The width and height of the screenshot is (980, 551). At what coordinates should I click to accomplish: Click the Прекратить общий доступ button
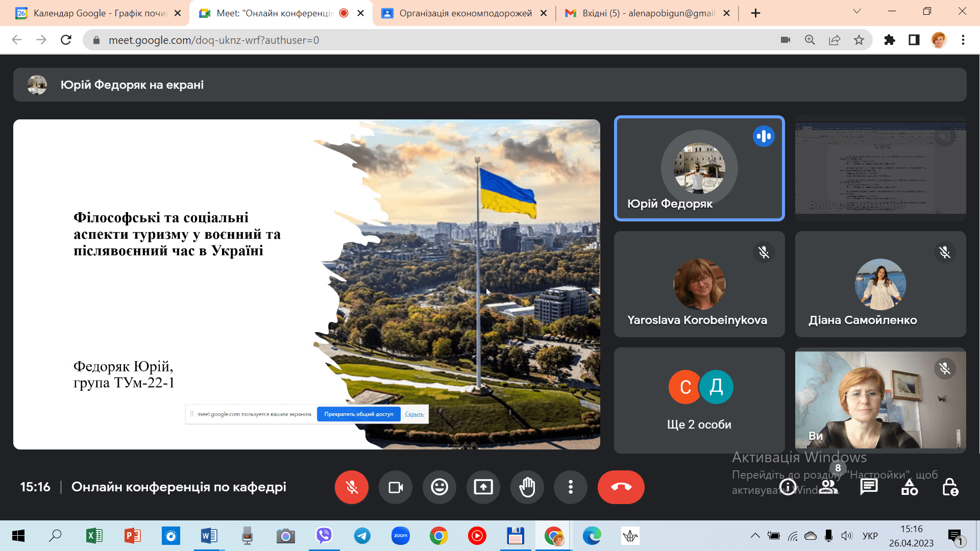point(358,414)
